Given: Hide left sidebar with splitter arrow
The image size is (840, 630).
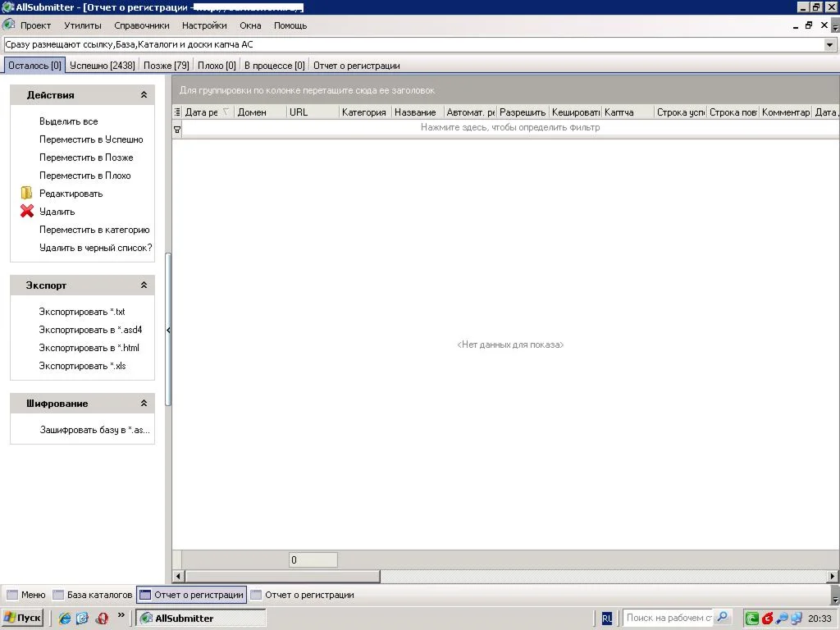Looking at the screenshot, I should pos(168,330).
